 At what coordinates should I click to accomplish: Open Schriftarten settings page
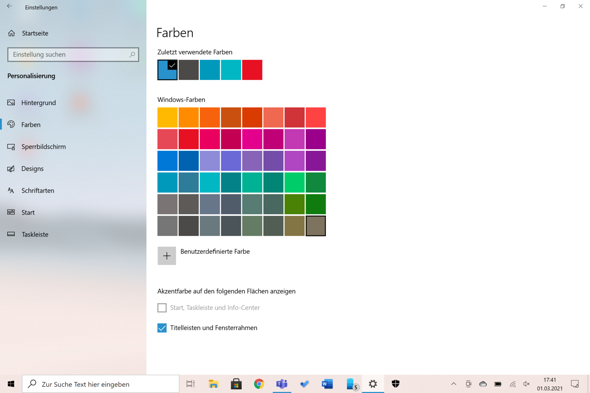tap(38, 190)
